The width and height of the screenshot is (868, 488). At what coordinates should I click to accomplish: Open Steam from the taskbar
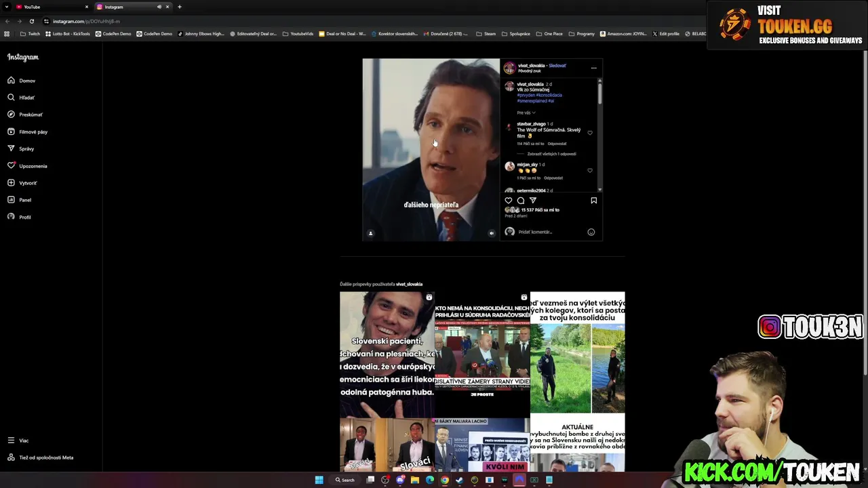tap(460, 480)
